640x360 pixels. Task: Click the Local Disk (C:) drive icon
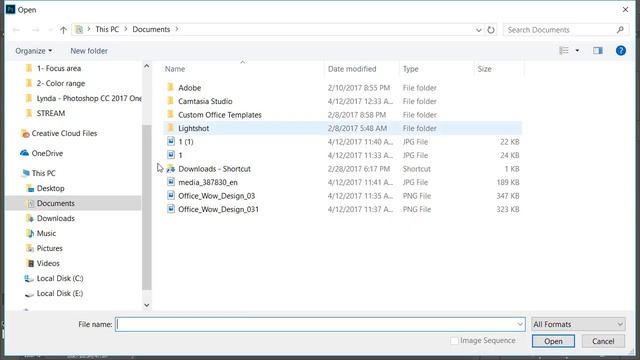[x=29, y=278]
